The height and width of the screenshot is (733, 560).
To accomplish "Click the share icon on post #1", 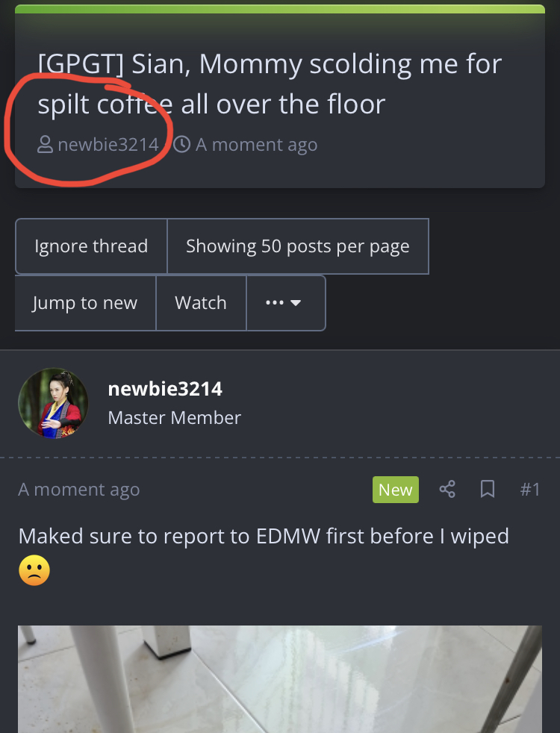I will [x=447, y=490].
